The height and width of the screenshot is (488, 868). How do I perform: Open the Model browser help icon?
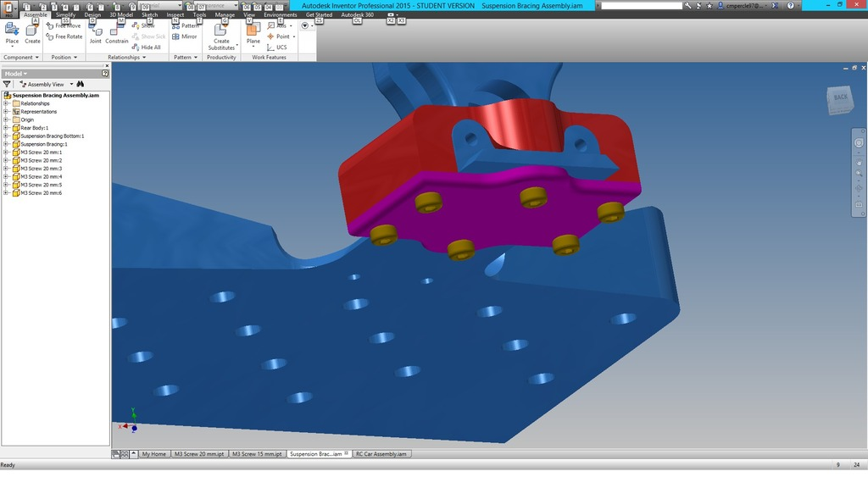(105, 74)
